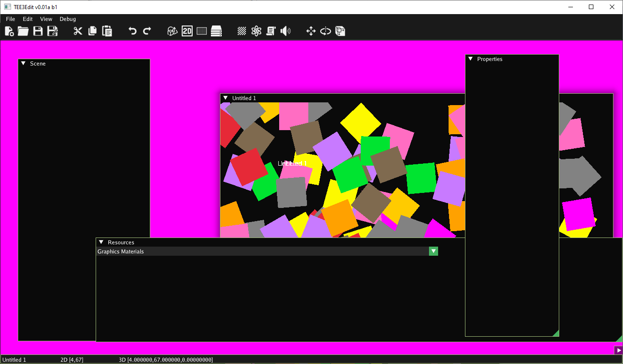Open the Graphics Materials resource dropdown

coord(433,251)
